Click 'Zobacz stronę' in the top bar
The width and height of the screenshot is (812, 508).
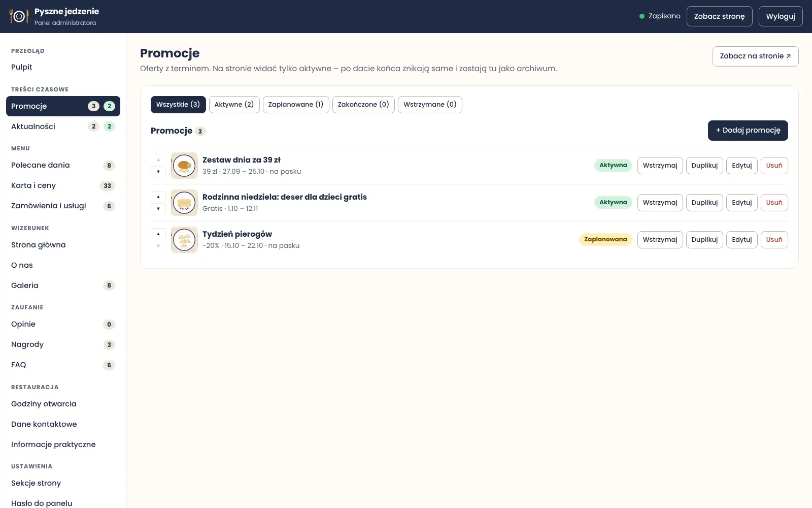point(720,16)
